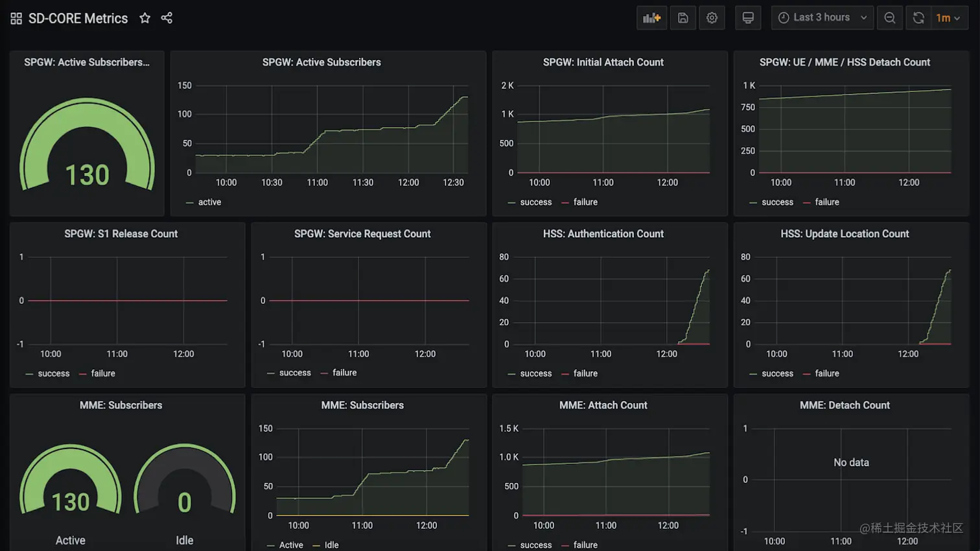
Task: Toggle the 'Idle' series in the MME Subscribers legend
Action: [331, 545]
